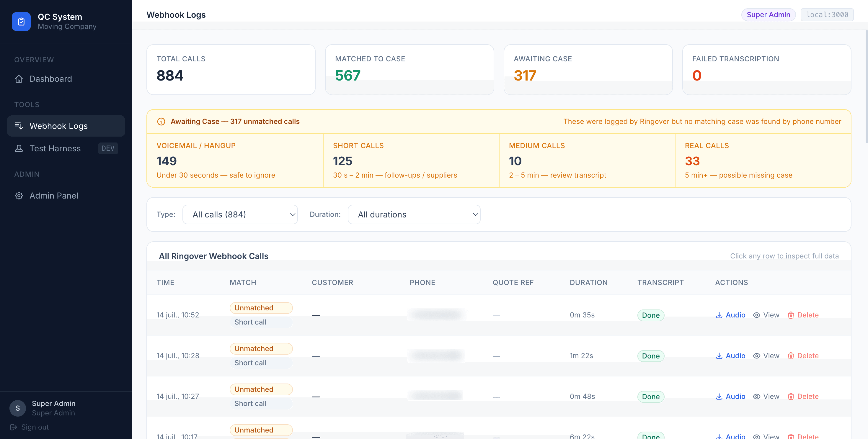This screenshot has height=439, width=868.
Task: Select the Short Calls 125 tile
Action: pos(411,160)
